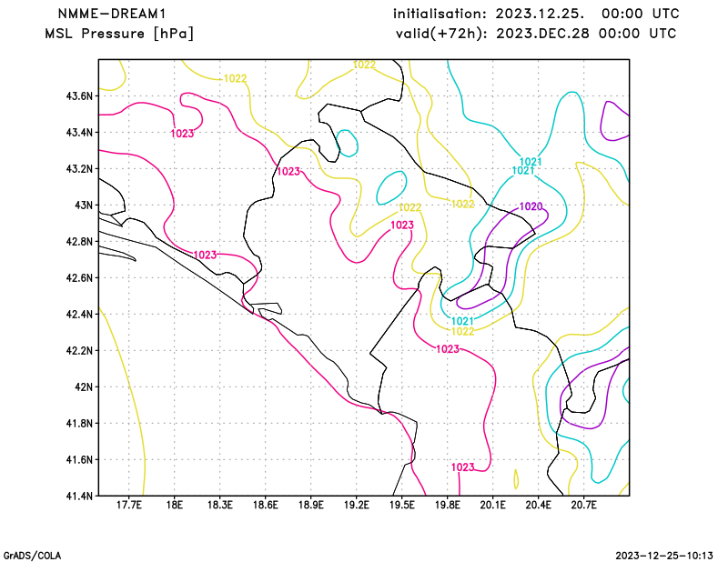Click the 18.3E longitude label
The image size is (728, 562).
(x=219, y=506)
